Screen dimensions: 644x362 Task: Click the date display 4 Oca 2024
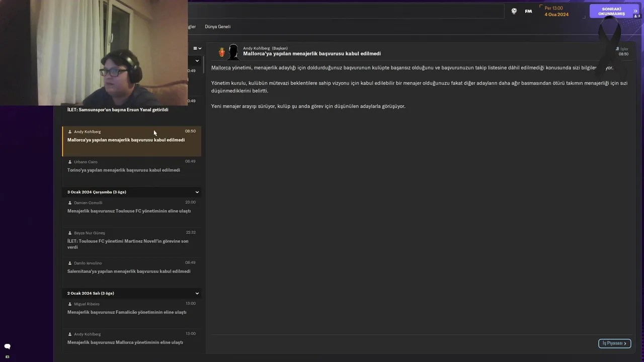click(556, 15)
